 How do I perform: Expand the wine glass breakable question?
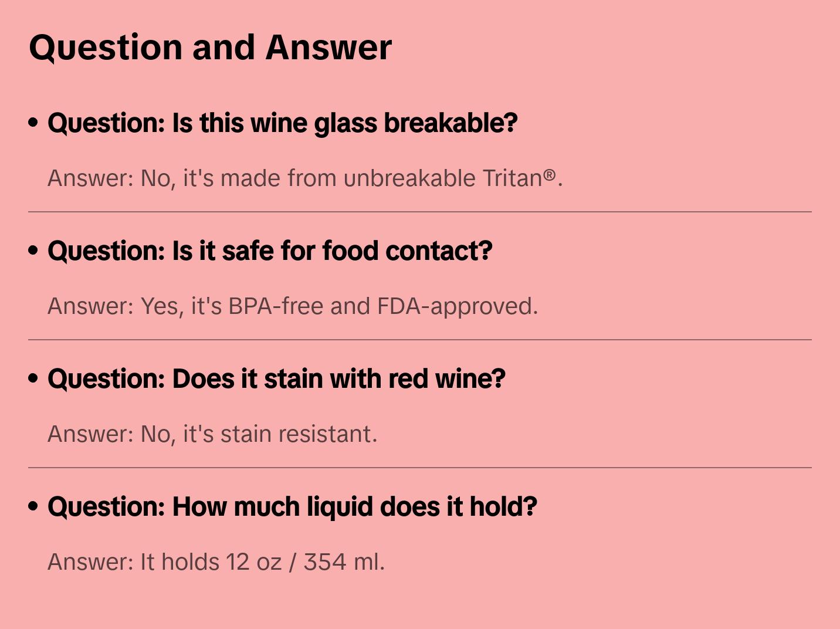282,123
